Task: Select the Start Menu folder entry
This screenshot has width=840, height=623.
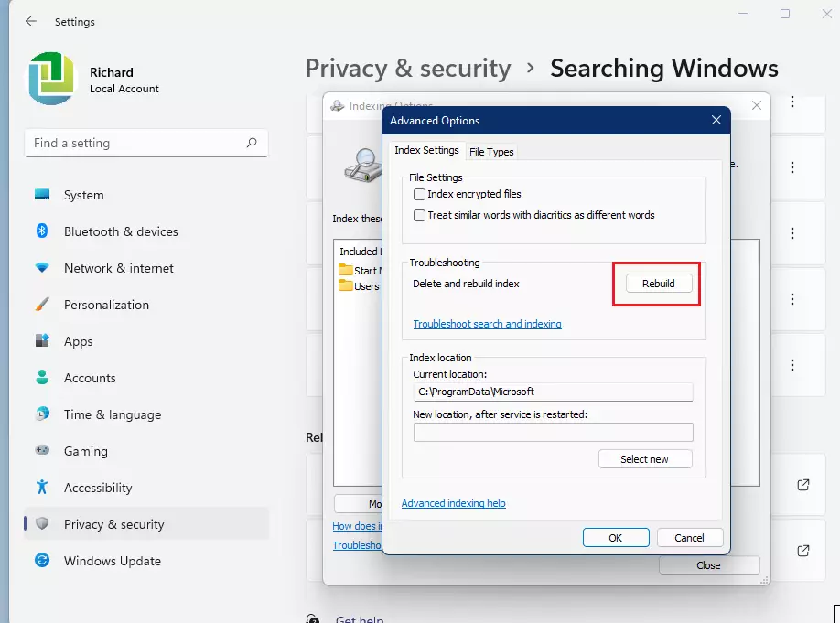Action: pos(359,271)
